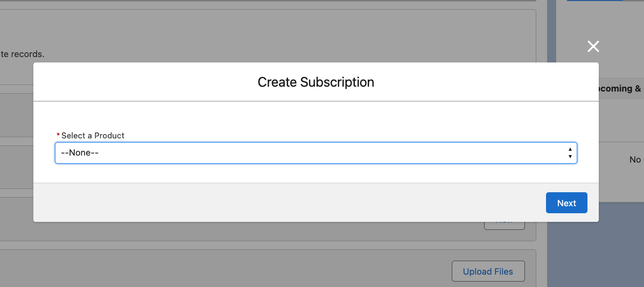The width and height of the screenshot is (644, 287).
Task: Click the dimmed records text behind dialog
Action: coord(22,54)
